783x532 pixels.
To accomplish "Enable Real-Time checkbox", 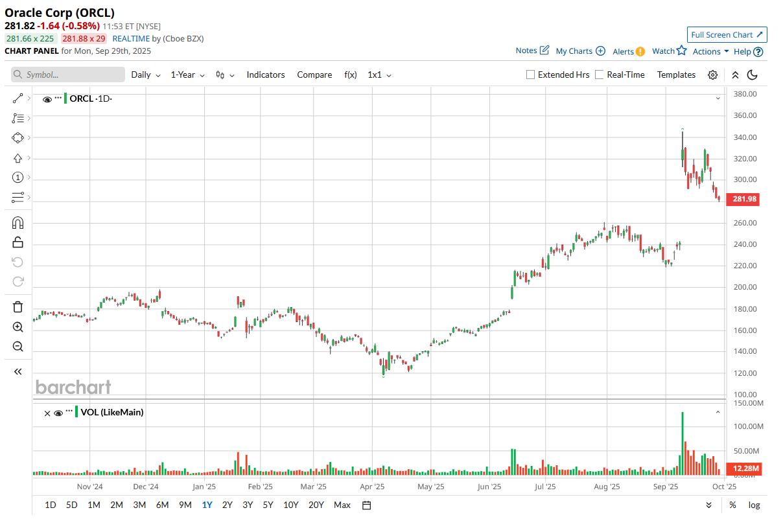I will [600, 75].
